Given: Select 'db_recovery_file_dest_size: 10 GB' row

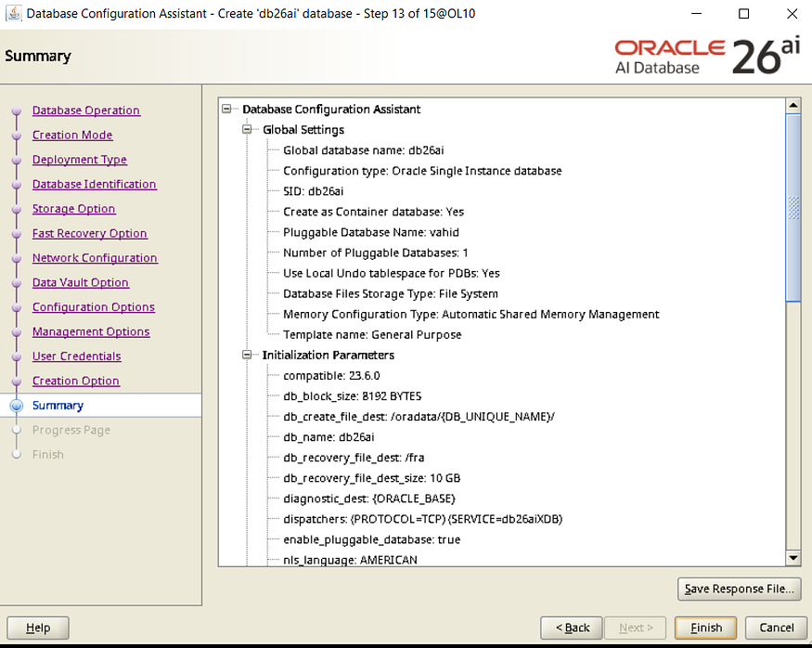Looking at the screenshot, I should pos(371,478).
